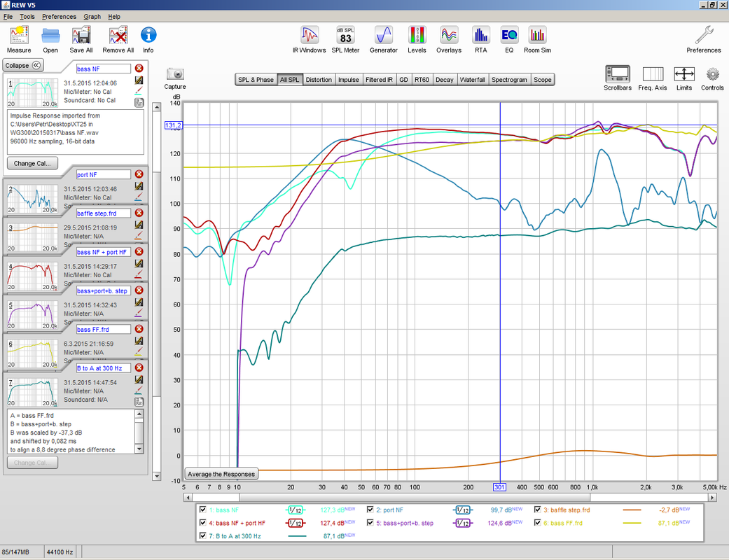Open the Graph menu

pyautogui.click(x=92, y=16)
